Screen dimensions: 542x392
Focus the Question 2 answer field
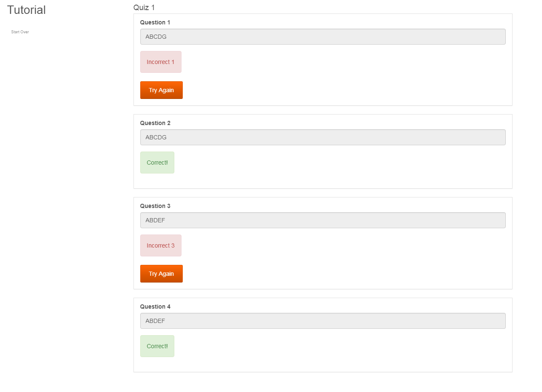tap(323, 137)
